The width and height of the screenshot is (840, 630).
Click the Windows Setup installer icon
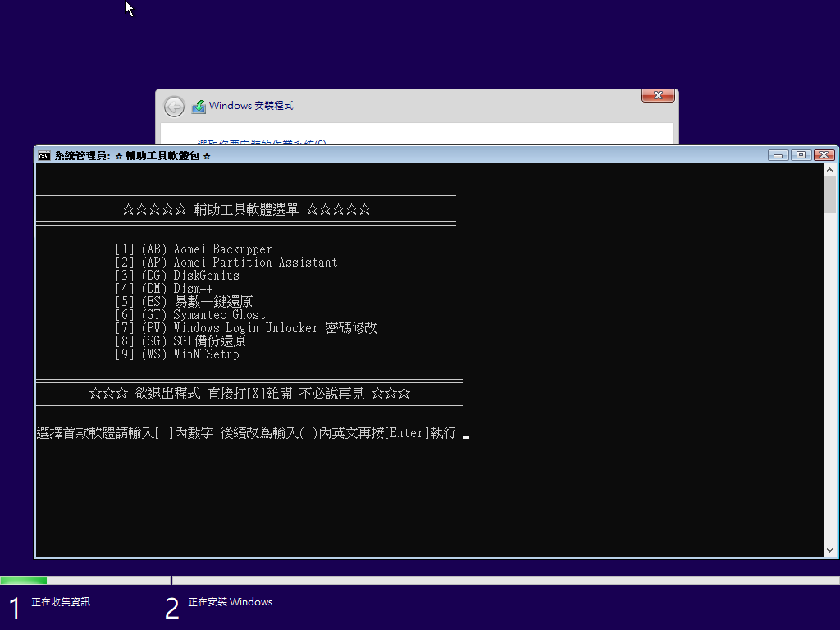tap(199, 107)
